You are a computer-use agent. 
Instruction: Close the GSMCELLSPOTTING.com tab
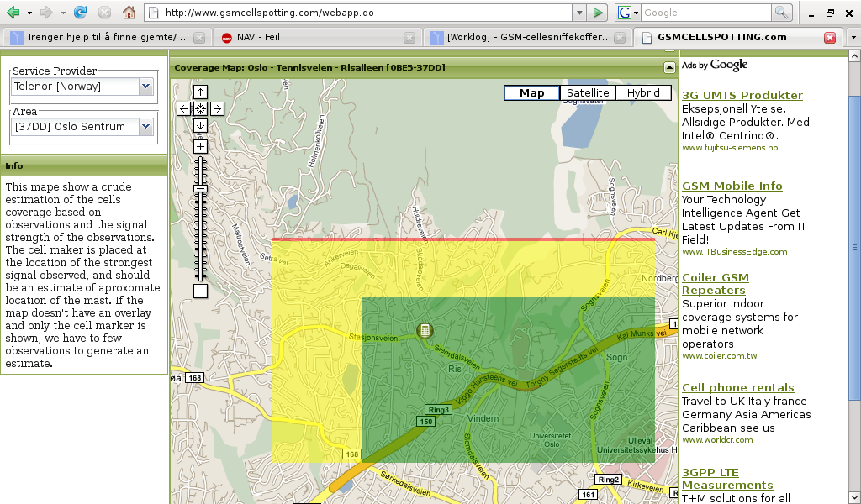830,37
